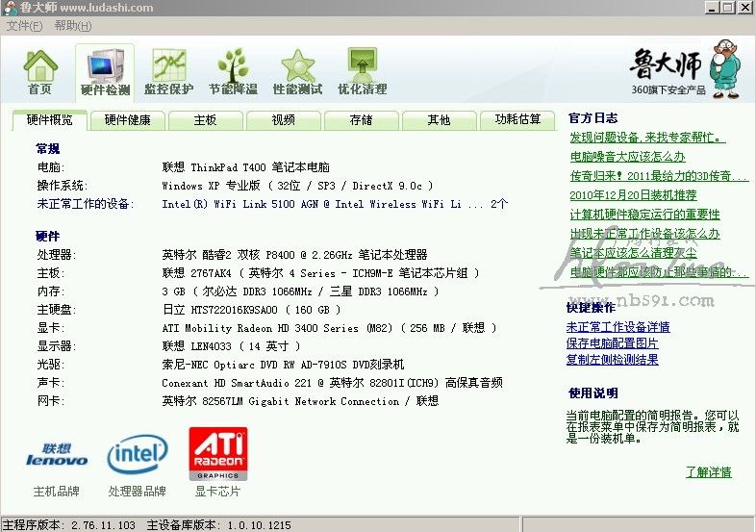Image resolution: width=756 pixels, height=532 pixels.
Task: Switch to the 存储 tab
Action: pyautogui.click(x=361, y=120)
